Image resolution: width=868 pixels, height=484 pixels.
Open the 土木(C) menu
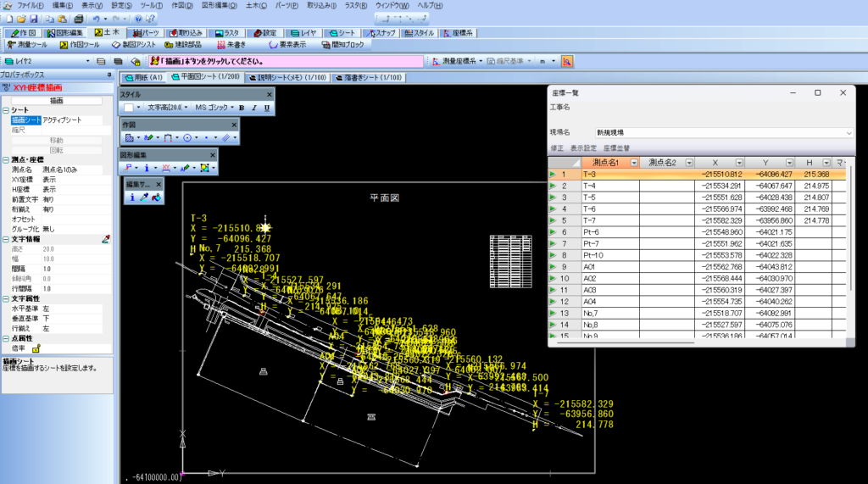254,5
